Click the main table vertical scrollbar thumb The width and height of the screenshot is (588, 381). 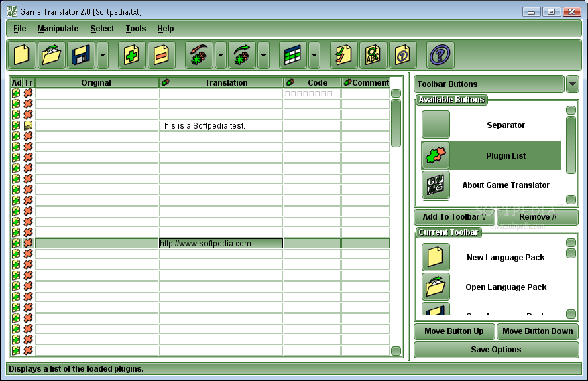pyautogui.click(x=396, y=123)
